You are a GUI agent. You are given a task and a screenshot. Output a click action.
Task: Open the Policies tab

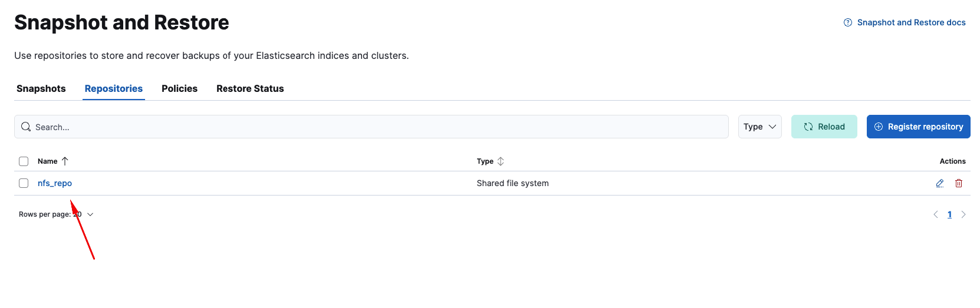179,88
